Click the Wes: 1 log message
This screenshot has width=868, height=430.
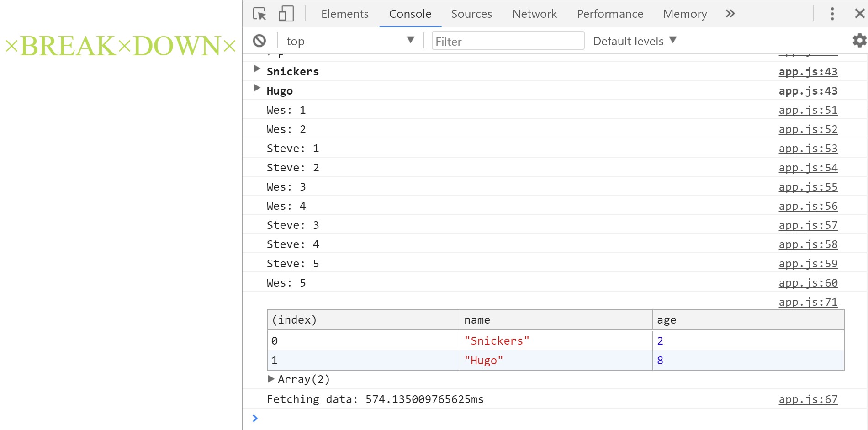click(x=286, y=110)
